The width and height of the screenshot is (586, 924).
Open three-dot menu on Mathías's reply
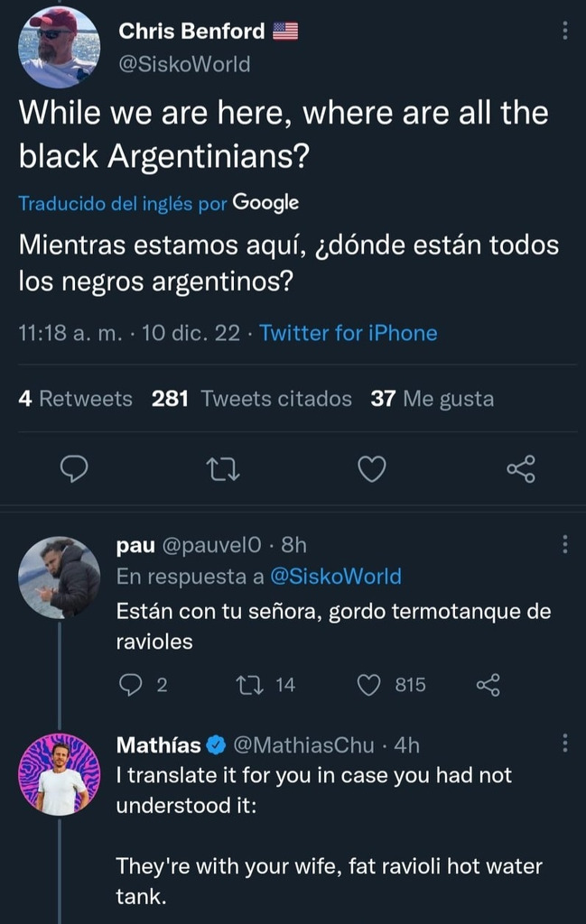pyautogui.click(x=564, y=744)
